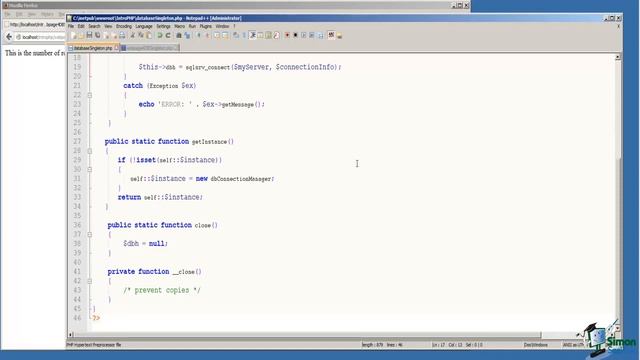The image size is (640, 360).
Task: Switch to the second inactive document tab
Action: pyautogui.click(x=150, y=48)
